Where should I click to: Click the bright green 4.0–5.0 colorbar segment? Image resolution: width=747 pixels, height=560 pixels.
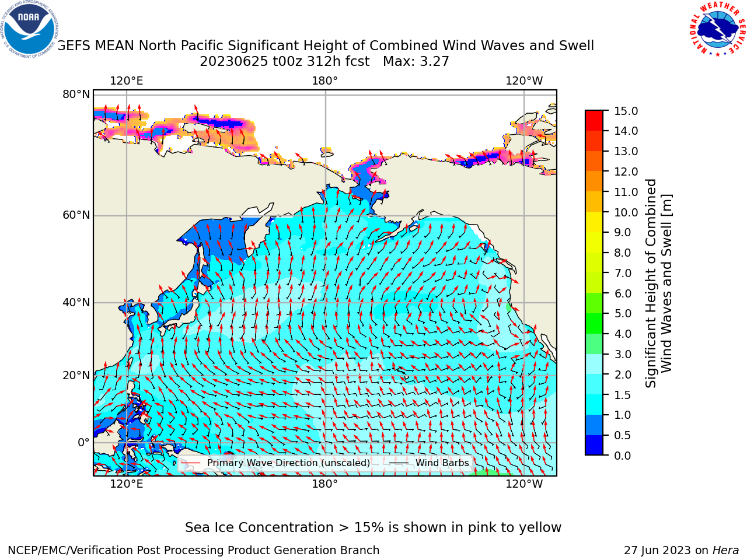594,323
